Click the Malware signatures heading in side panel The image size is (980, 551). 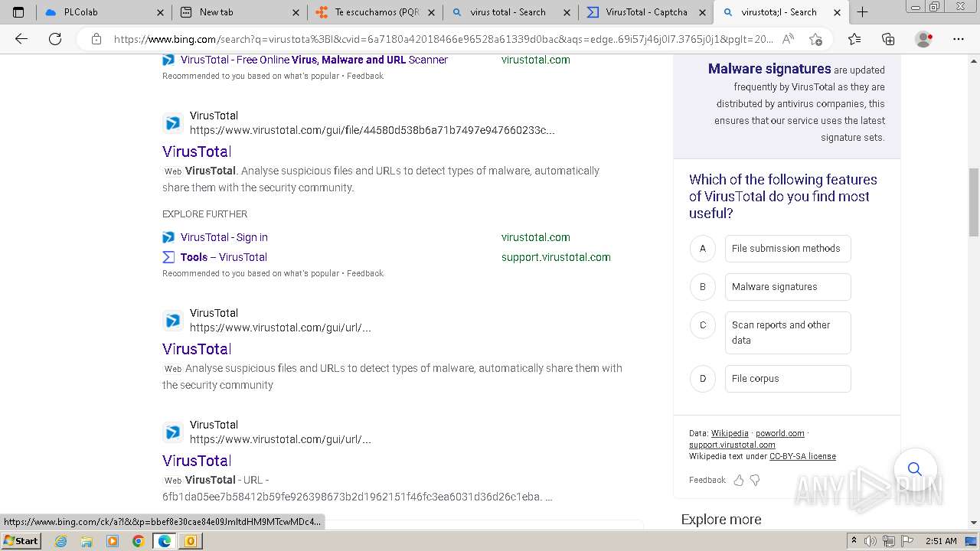[769, 69]
